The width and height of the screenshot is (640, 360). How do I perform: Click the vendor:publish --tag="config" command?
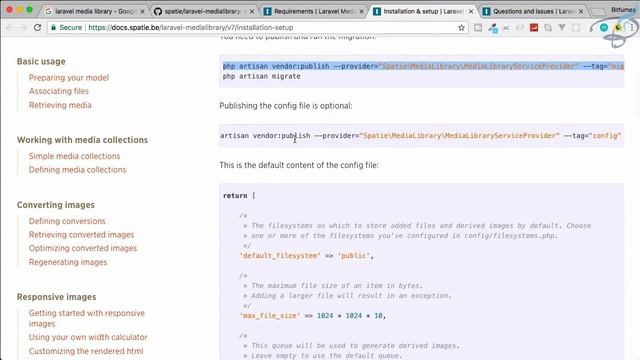[x=420, y=136]
